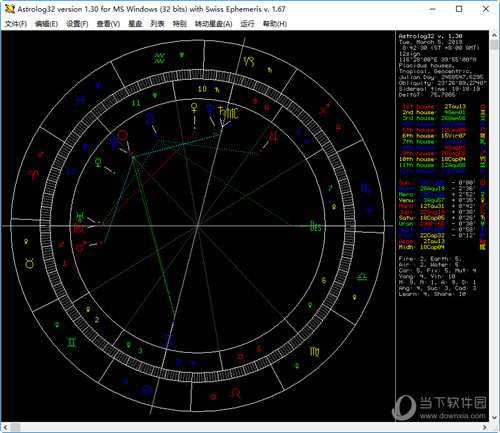Click the blue IC label at the chart's bottom

click(169, 340)
